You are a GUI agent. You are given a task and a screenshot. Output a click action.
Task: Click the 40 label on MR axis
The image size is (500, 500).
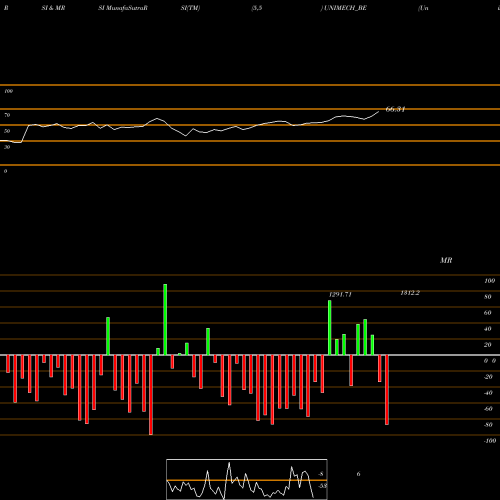pos(488,329)
